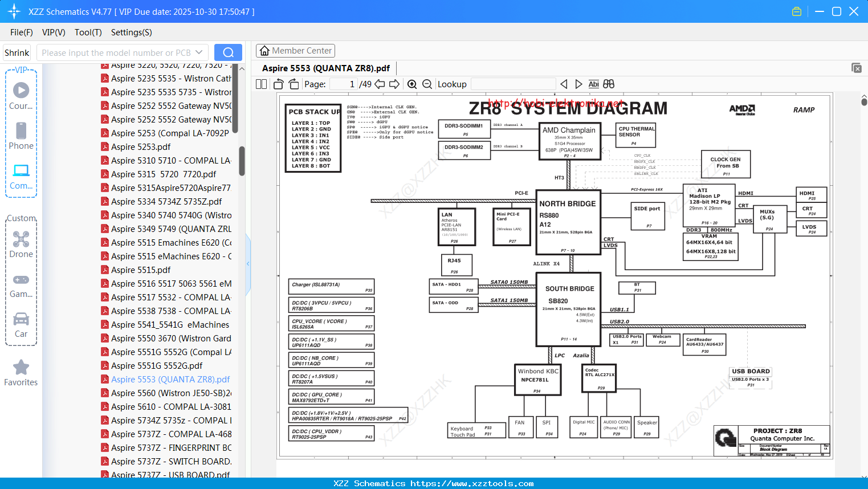This screenshot has width=868, height=489.
Task: Click the XZZ Schematics app logo
Action: [14, 11]
